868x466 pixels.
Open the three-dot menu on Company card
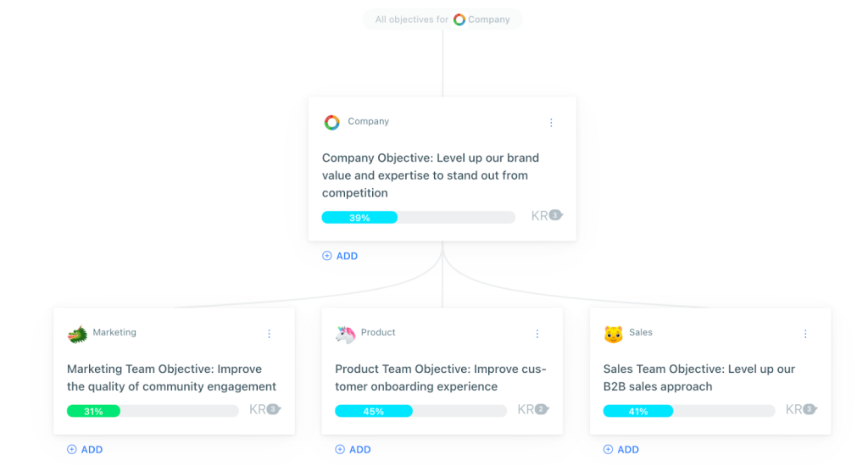[551, 123]
